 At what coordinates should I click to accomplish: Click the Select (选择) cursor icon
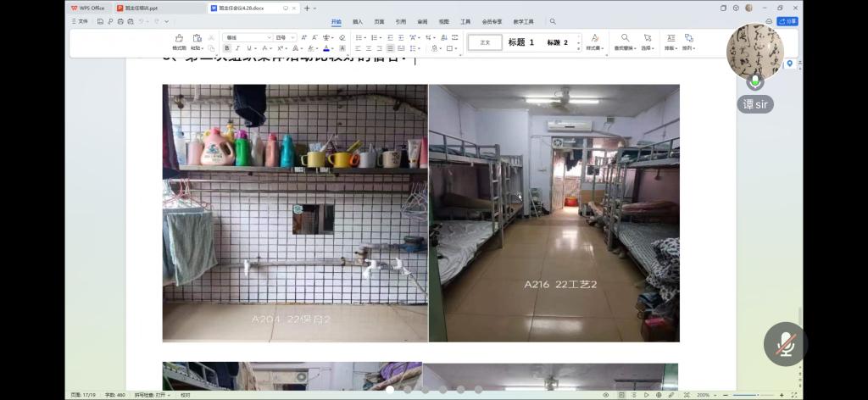click(x=647, y=38)
